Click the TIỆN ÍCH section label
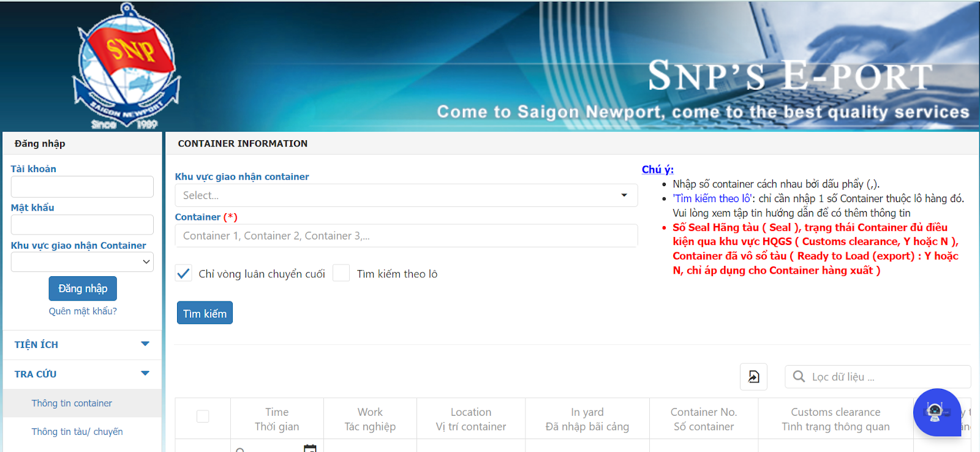Screen dimensions: 980x452 (x=36, y=345)
